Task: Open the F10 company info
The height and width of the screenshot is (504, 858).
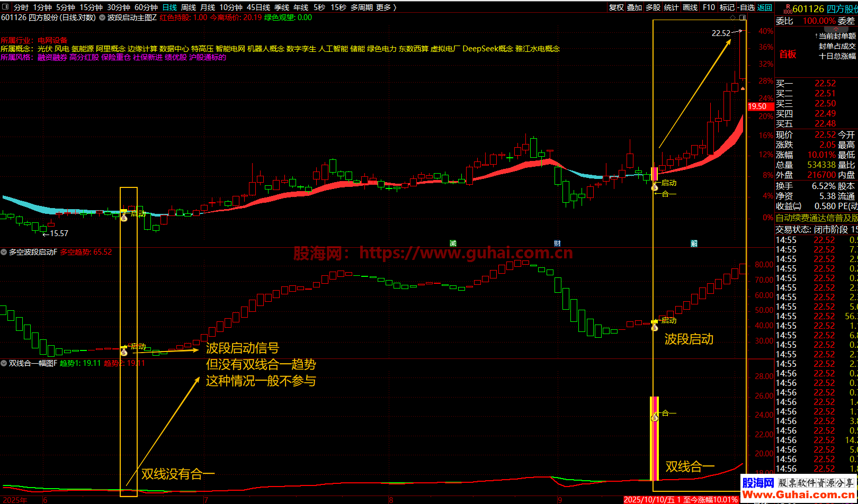Action: tap(708, 7)
